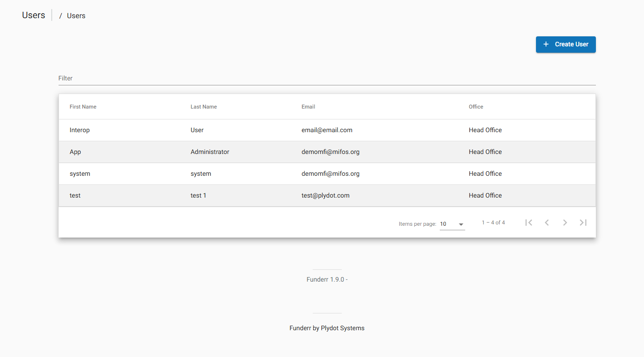The height and width of the screenshot is (357, 644).
Task: Select the App Administrator row
Action: [x=182, y=152]
